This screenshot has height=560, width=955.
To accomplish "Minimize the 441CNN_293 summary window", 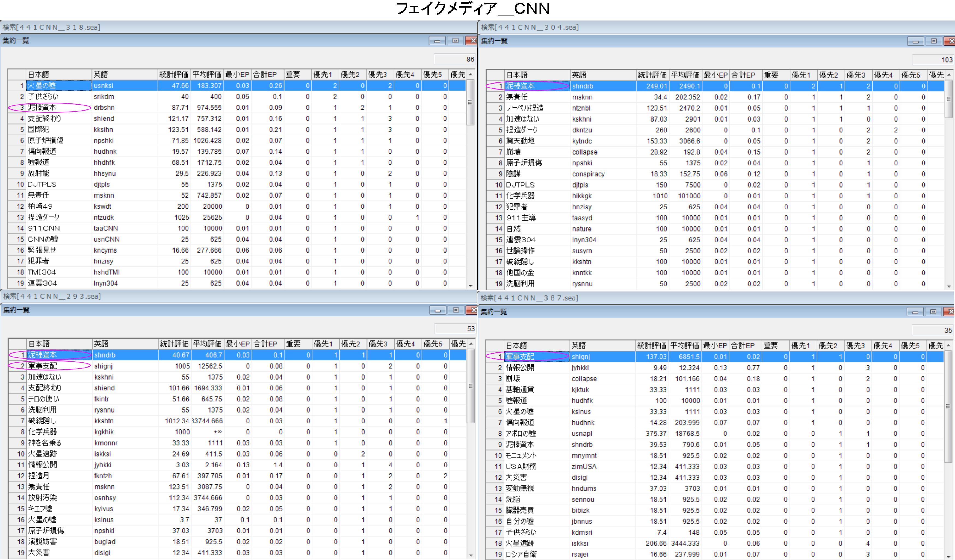I will (437, 310).
